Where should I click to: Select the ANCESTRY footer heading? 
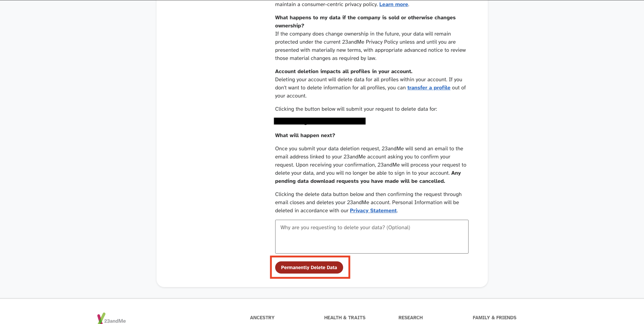262,318
